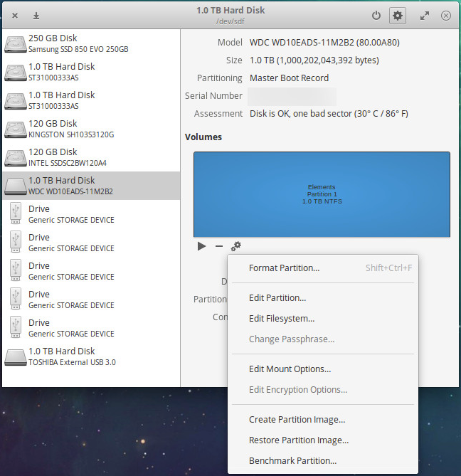
Task: Select the blue Elements Partition 1 volume block
Action: (322, 194)
